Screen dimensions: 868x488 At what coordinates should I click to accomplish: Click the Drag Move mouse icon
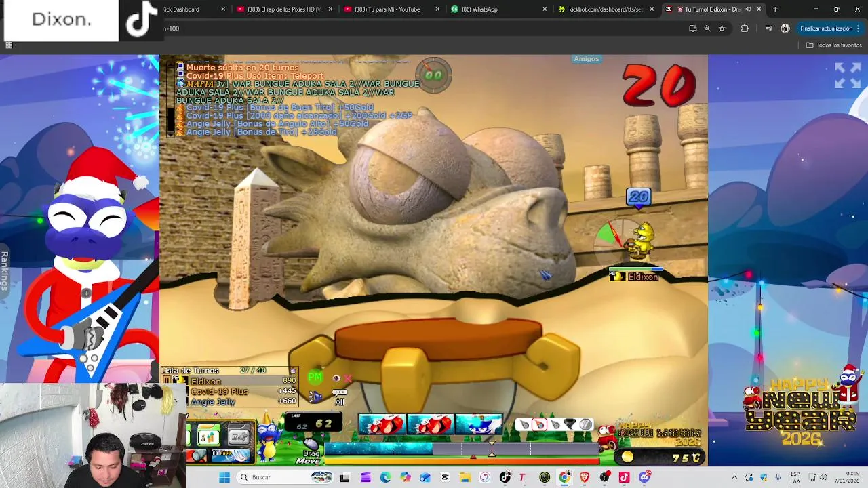pyautogui.click(x=311, y=445)
